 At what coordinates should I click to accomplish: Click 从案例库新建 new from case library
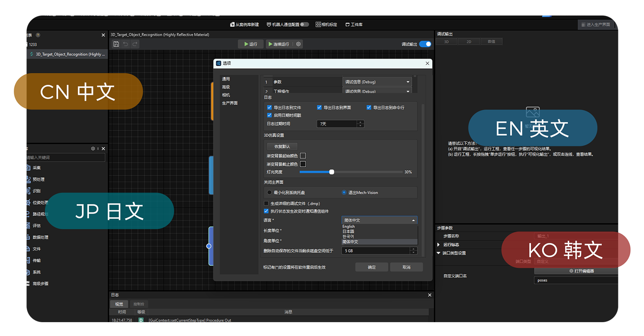pos(244,25)
